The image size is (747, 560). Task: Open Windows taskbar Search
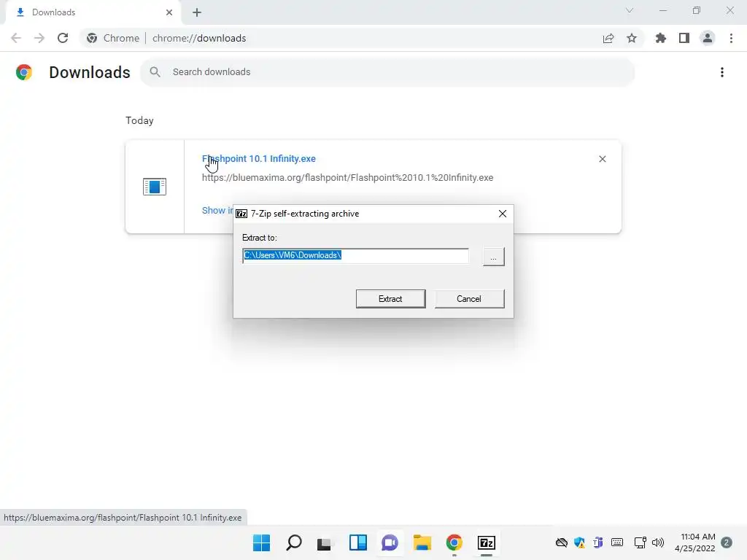(294, 542)
